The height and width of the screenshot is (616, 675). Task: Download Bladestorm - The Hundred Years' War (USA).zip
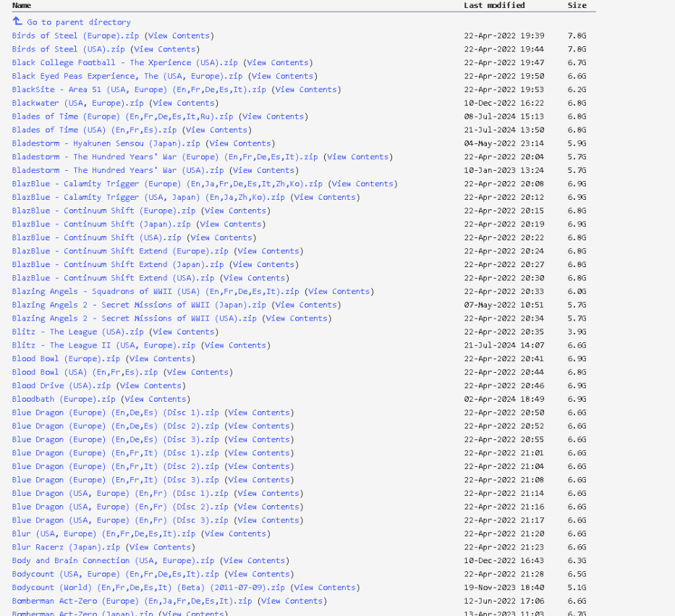coord(118,170)
